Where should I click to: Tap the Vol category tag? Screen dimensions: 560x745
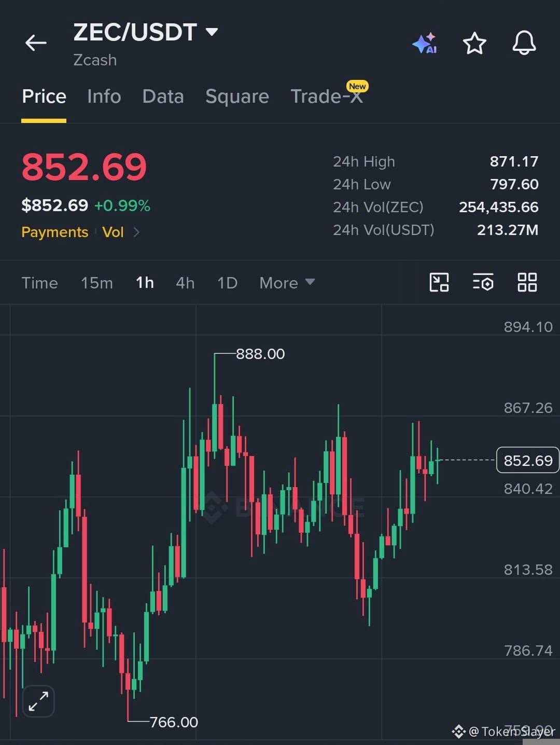point(113,232)
